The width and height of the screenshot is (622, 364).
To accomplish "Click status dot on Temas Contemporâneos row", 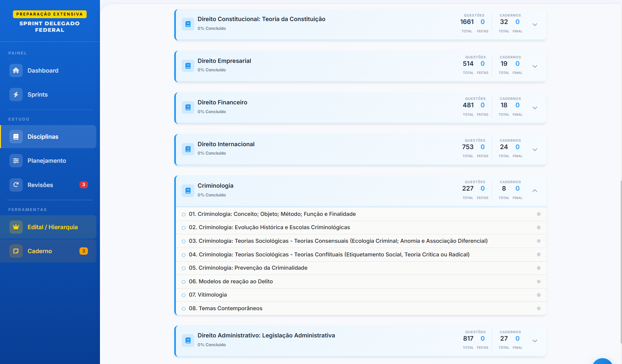I will [539, 309].
